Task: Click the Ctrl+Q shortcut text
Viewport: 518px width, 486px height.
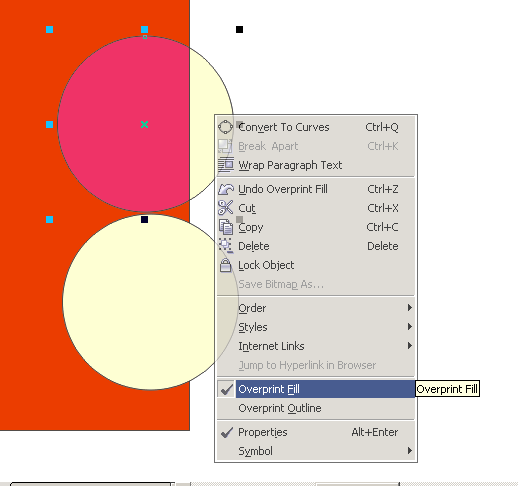Action: pos(382,127)
